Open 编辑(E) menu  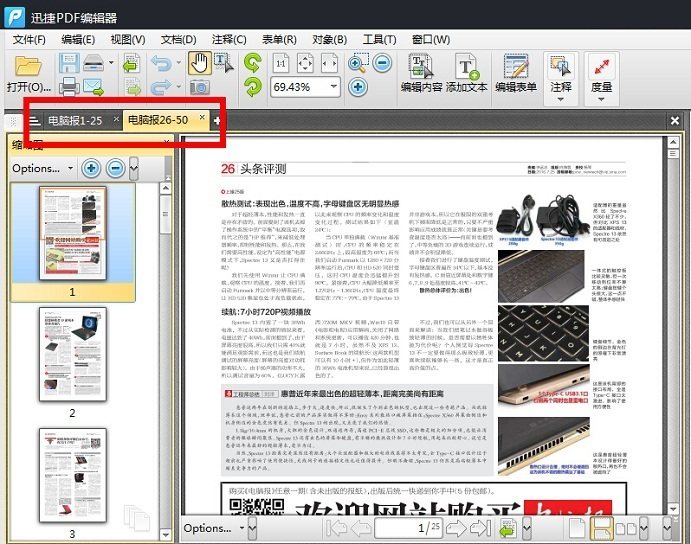click(78, 40)
